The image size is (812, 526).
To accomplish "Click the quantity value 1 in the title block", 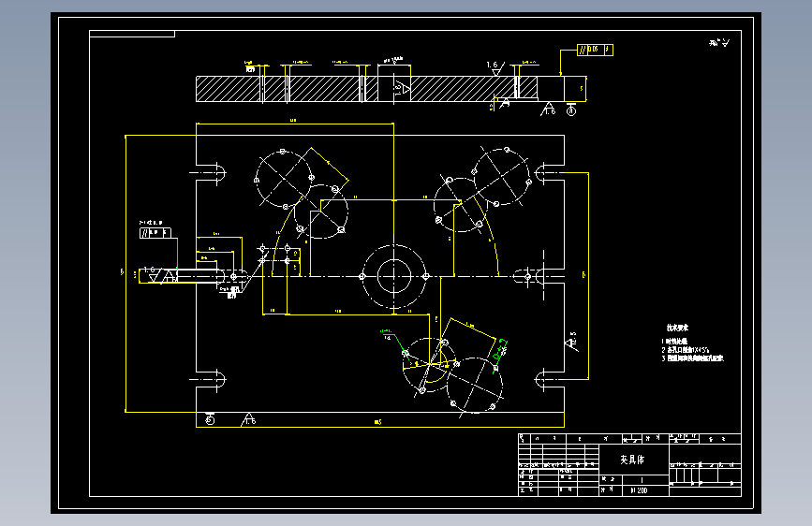I will (642, 480).
